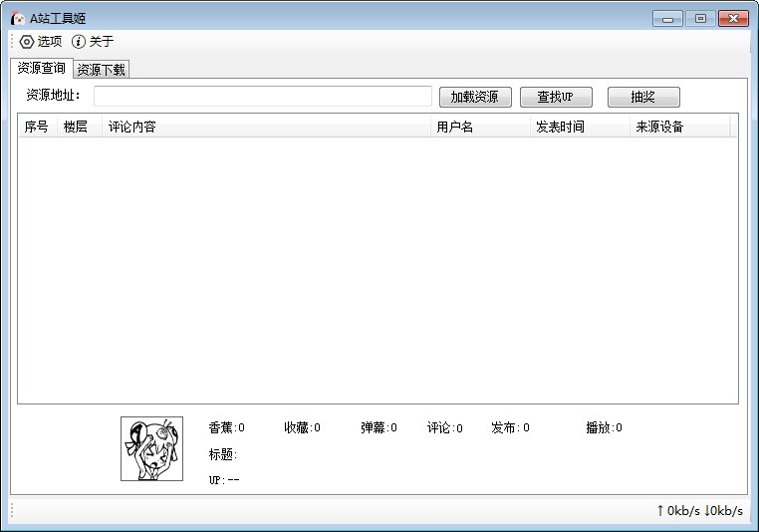Image resolution: width=759 pixels, height=532 pixels.
Task: Sort by the 序号 column header
Action: click(38, 127)
